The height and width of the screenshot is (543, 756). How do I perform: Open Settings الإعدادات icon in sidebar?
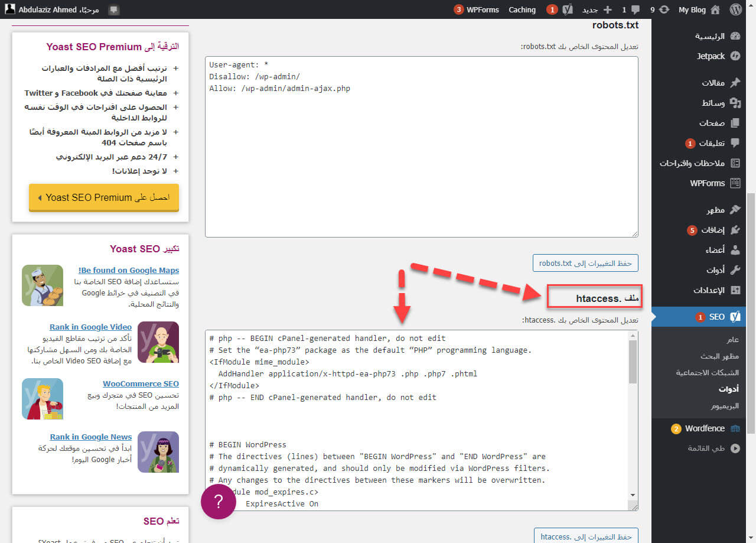735,290
